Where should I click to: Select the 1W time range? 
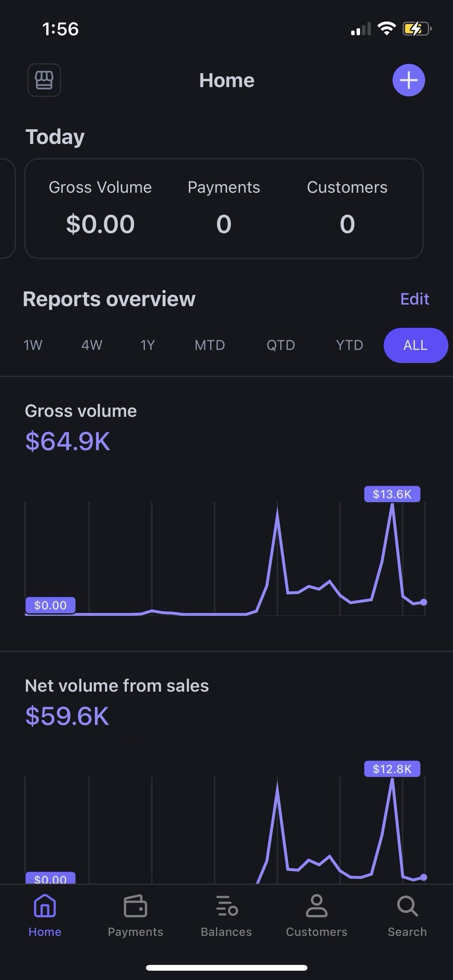[x=33, y=345]
